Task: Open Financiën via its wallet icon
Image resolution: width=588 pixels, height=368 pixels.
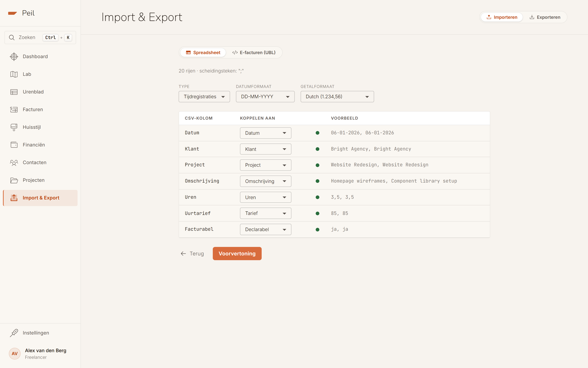Action: point(14,145)
